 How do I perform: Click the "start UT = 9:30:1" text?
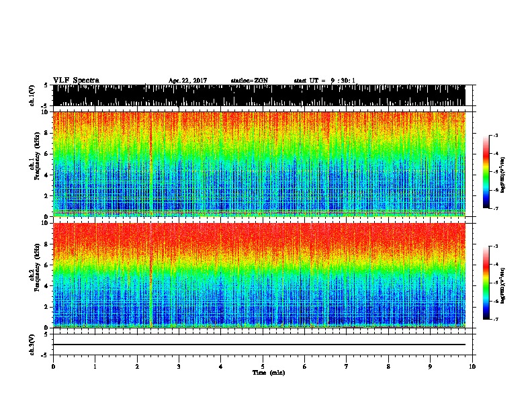324,81
